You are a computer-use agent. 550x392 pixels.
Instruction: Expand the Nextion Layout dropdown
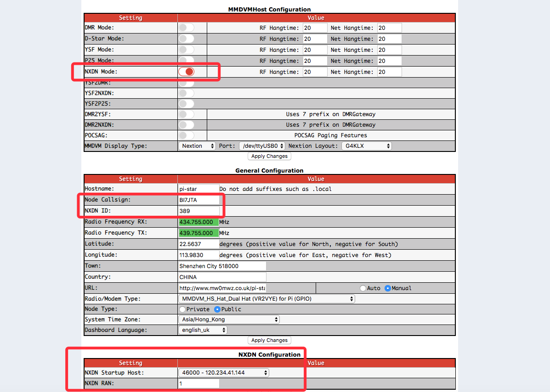(367, 146)
